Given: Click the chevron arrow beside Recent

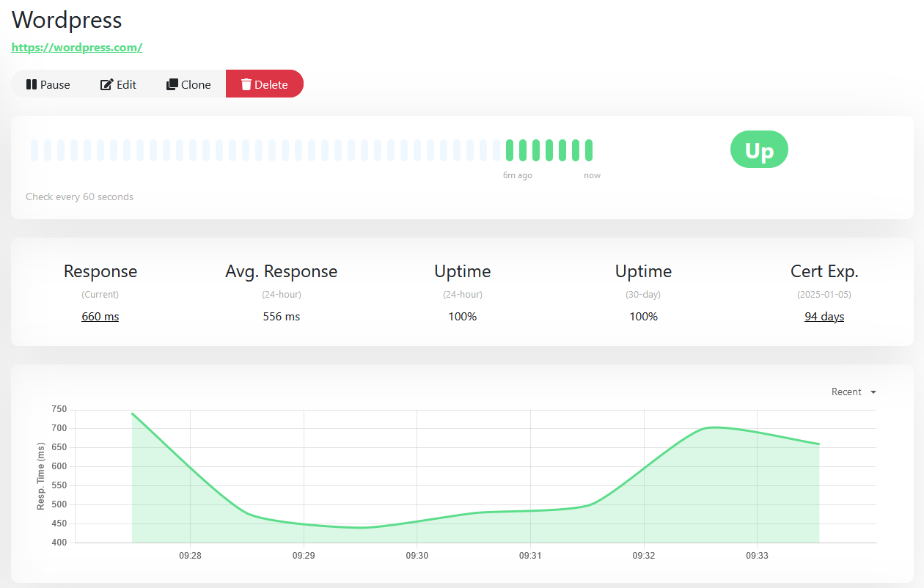Looking at the screenshot, I should click(873, 392).
